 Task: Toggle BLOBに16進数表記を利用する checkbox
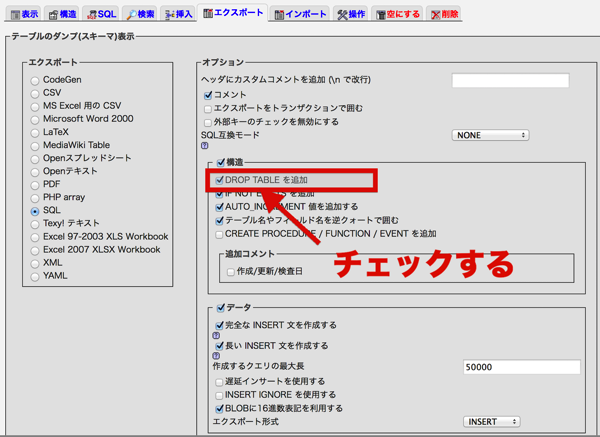click(219, 409)
